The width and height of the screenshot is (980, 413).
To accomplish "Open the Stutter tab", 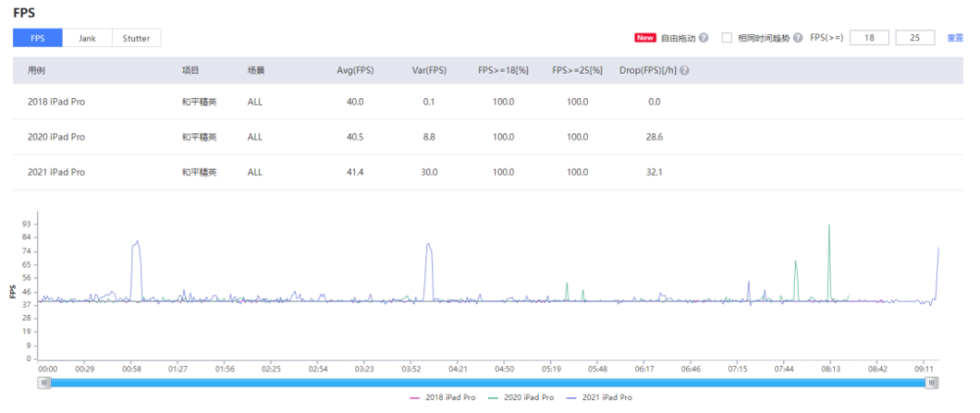I will [136, 38].
